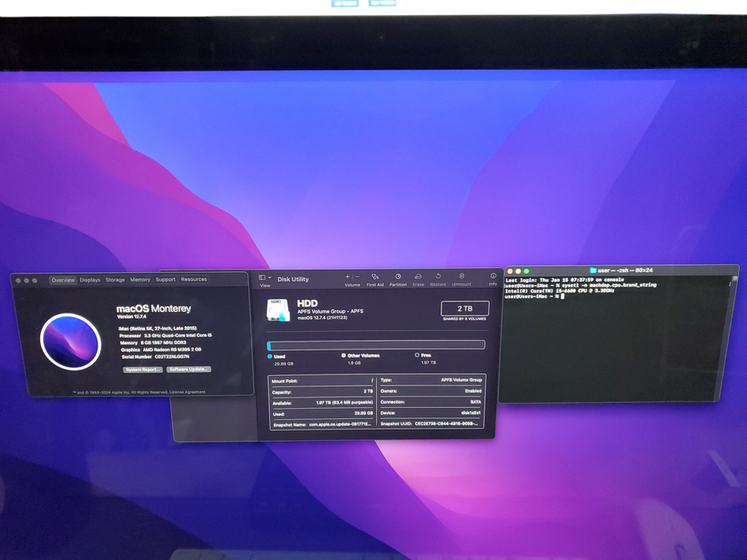
Task: Maximize the Terminal window with green button
Action: 527,271
